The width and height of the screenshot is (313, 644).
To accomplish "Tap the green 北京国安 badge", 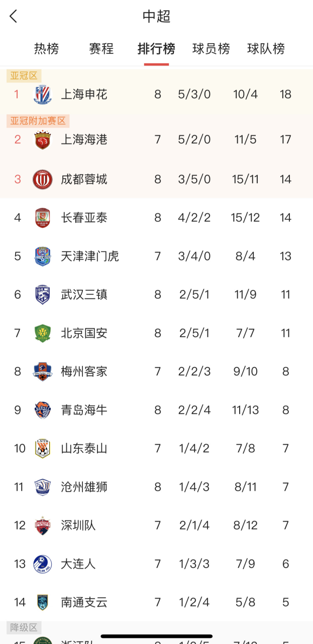I will [x=42, y=333].
